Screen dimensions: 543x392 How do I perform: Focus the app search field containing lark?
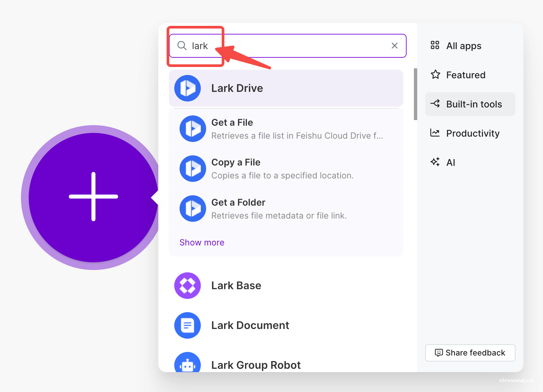tap(287, 46)
